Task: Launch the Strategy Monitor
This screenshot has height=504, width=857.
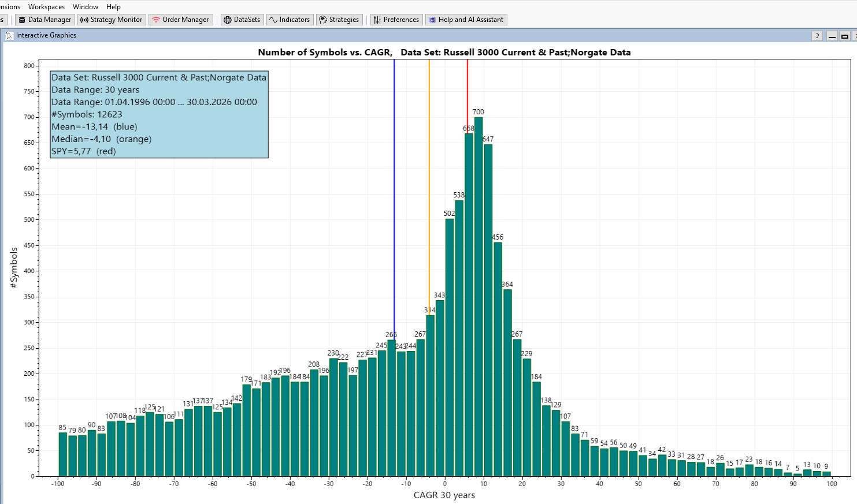Action: point(111,20)
